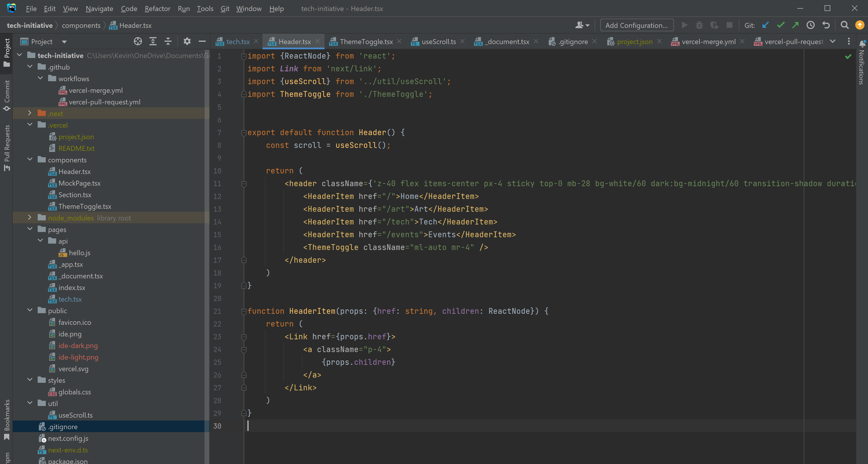The width and height of the screenshot is (868, 464).
Task: Click the Git Update Project arrow icon
Action: pyautogui.click(x=765, y=25)
